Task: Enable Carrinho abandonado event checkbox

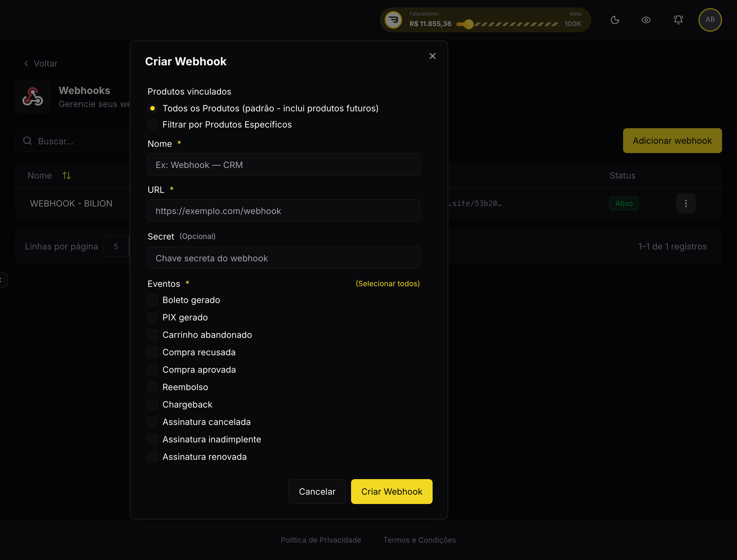Action: [x=153, y=335]
